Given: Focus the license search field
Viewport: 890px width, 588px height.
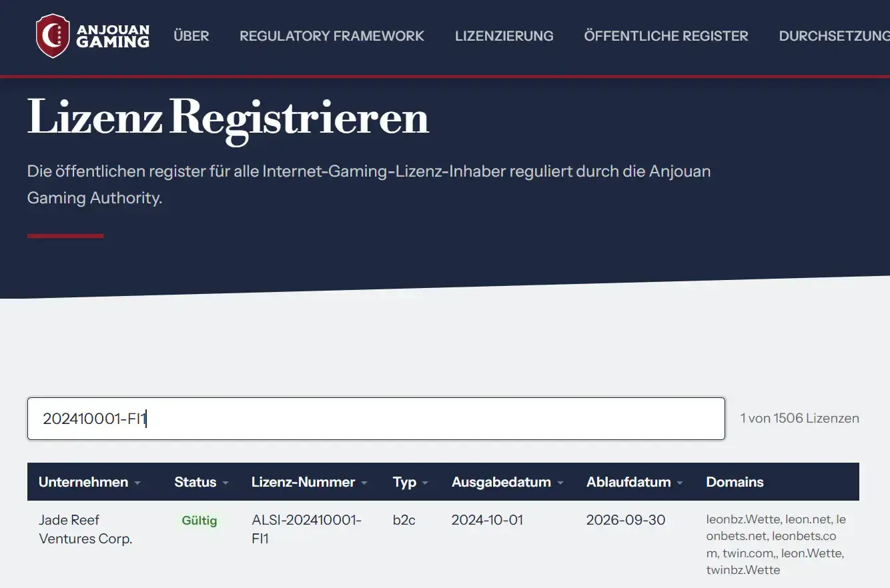Looking at the screenshot, I should [x=376, y=419].
